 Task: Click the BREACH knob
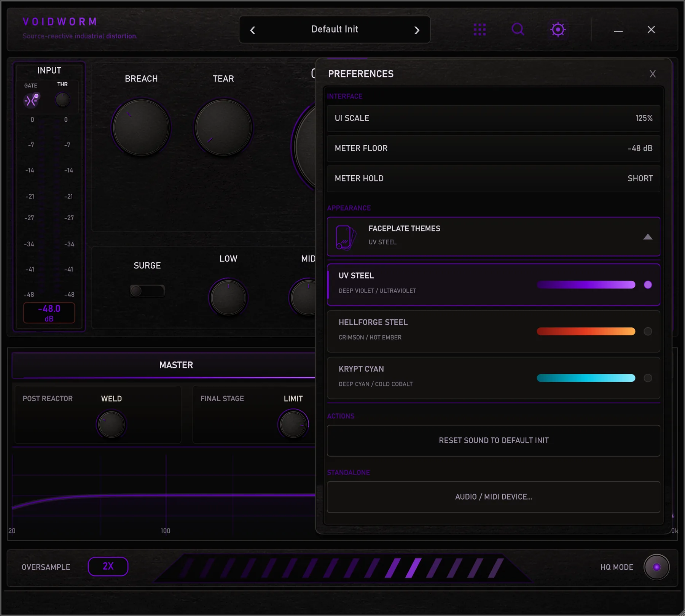pyautogui.click(x=141, y=128)
